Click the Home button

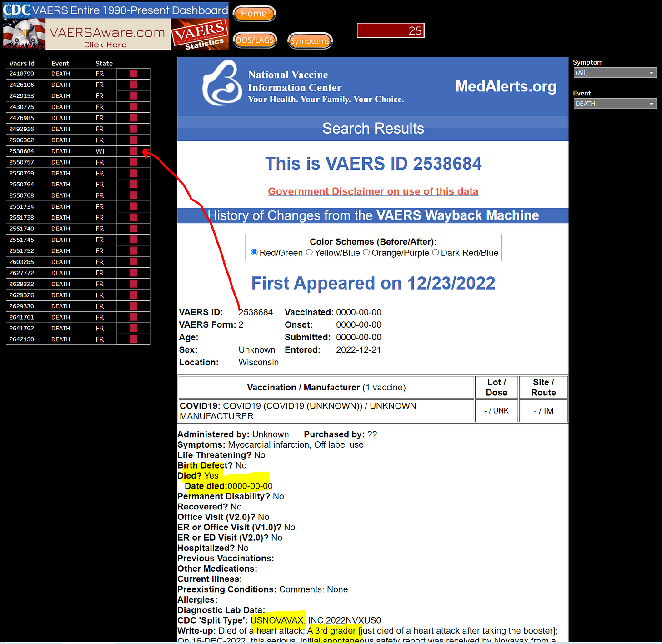pos(254,14)
